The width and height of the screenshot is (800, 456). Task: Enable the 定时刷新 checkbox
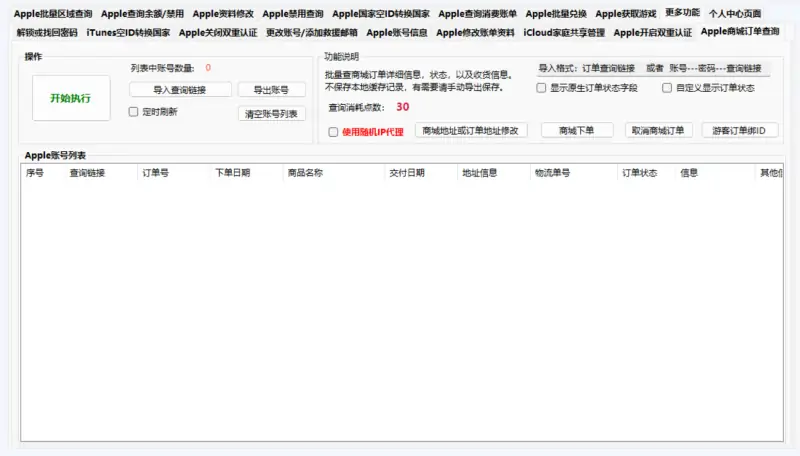134,112
